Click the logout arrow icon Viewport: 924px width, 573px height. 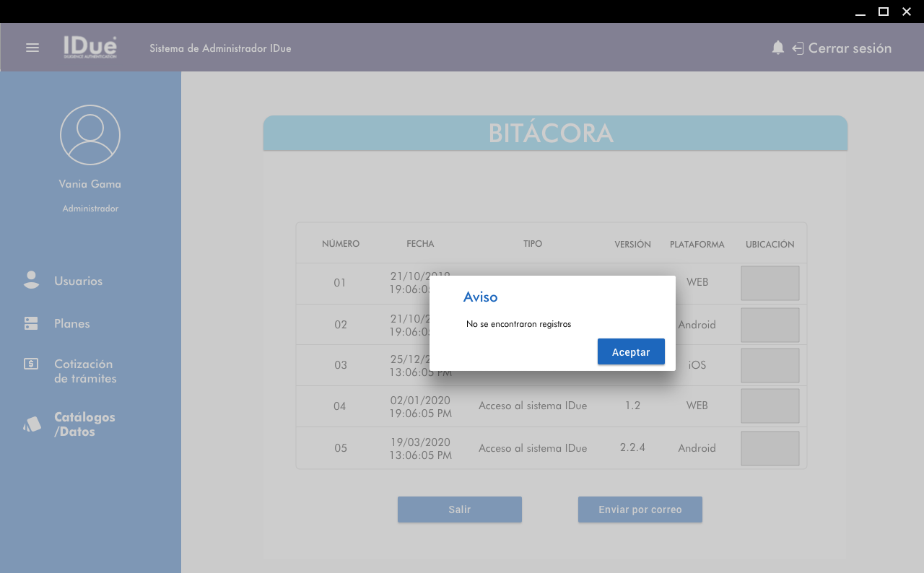(798, 48)
